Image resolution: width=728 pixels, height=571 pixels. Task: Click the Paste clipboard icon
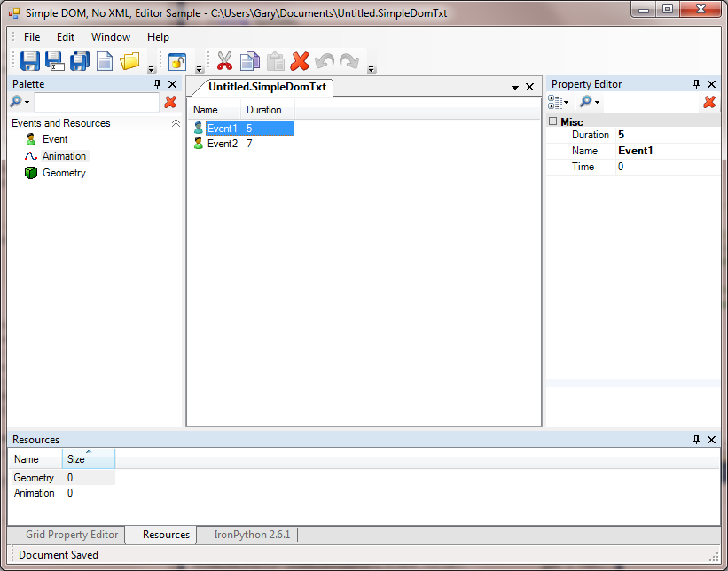275,61
